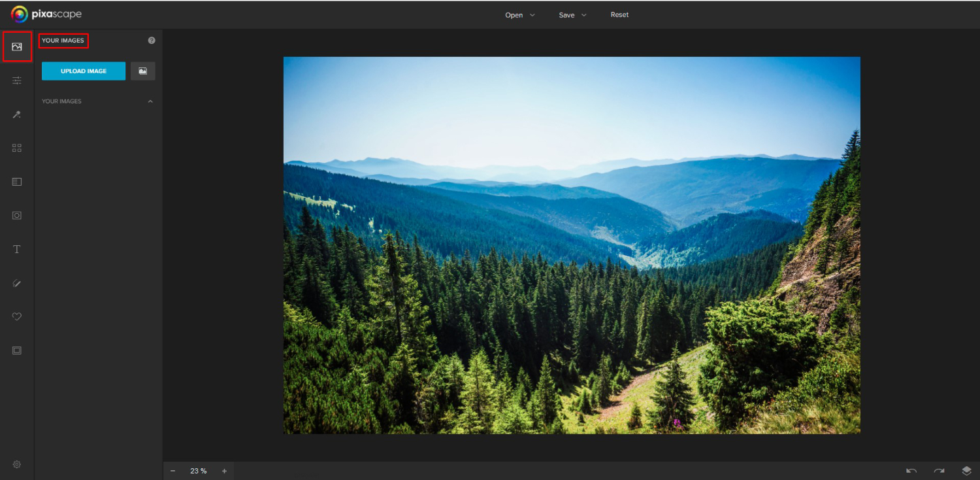Open the frames border icon

pos(17,351)
